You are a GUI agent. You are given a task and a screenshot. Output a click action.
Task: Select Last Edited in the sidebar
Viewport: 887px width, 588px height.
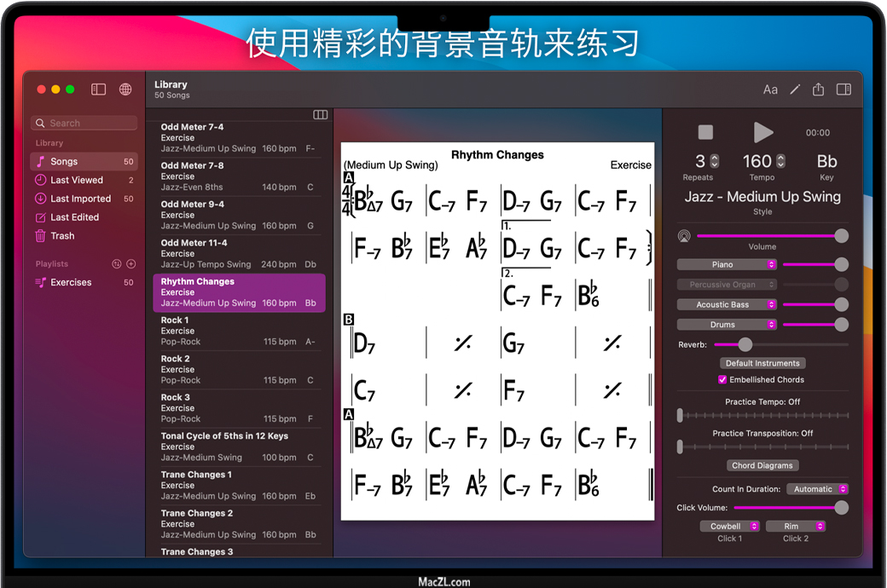[84, 217]
